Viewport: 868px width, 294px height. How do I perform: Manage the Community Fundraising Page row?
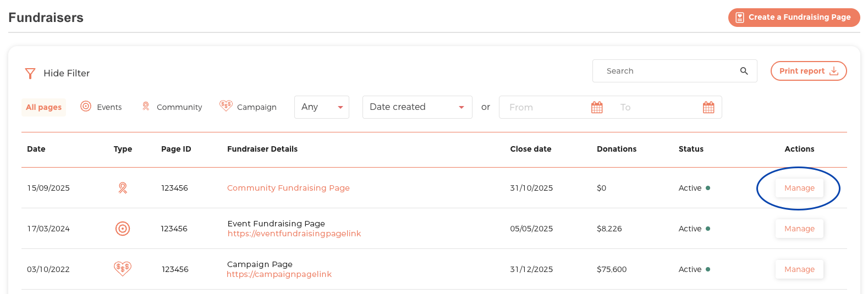click(799, 188)
